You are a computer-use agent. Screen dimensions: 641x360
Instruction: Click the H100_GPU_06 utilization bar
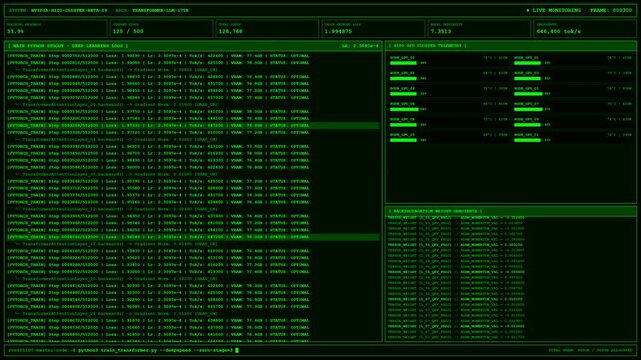coord(404,110)
